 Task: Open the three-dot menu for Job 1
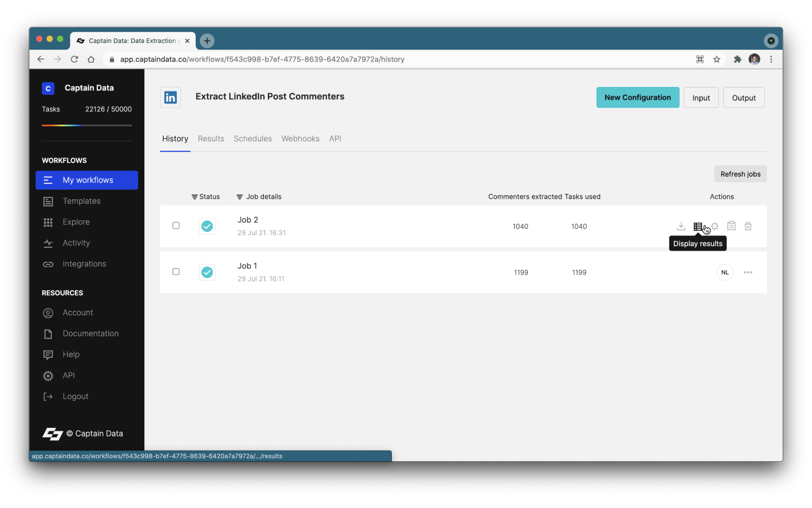click(748, 273)
